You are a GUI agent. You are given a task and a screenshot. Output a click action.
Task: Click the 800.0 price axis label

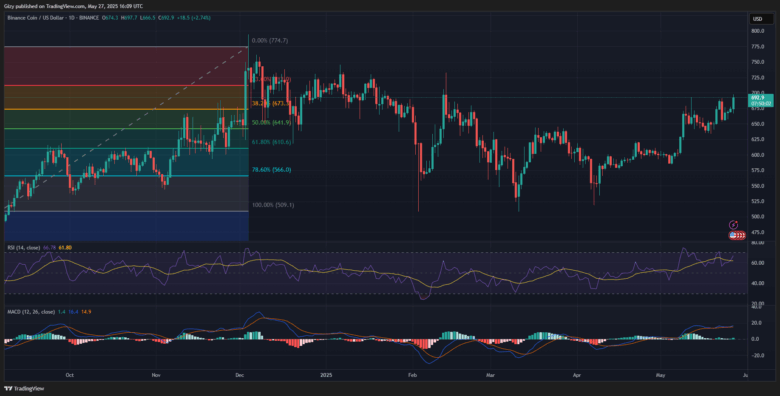tap(759, 31)
